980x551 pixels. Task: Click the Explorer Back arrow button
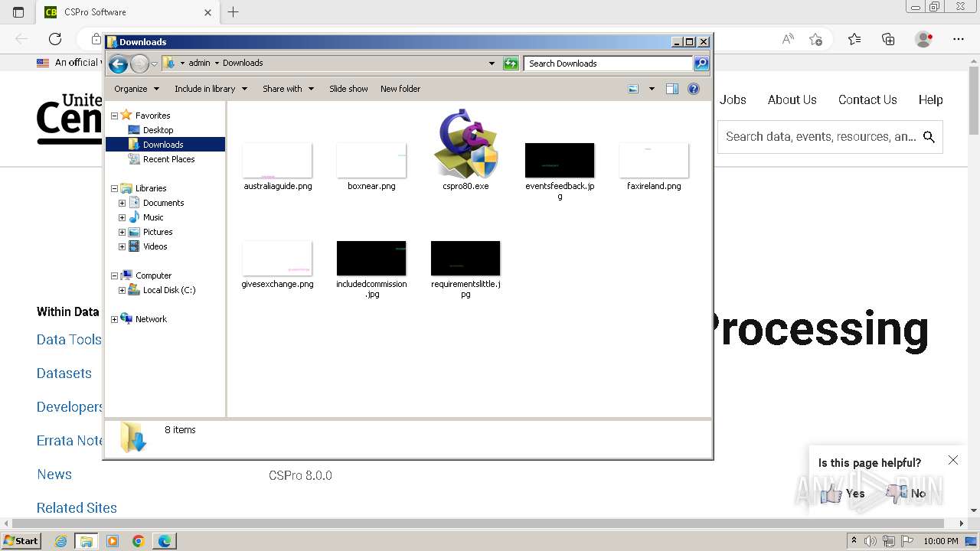118,64
